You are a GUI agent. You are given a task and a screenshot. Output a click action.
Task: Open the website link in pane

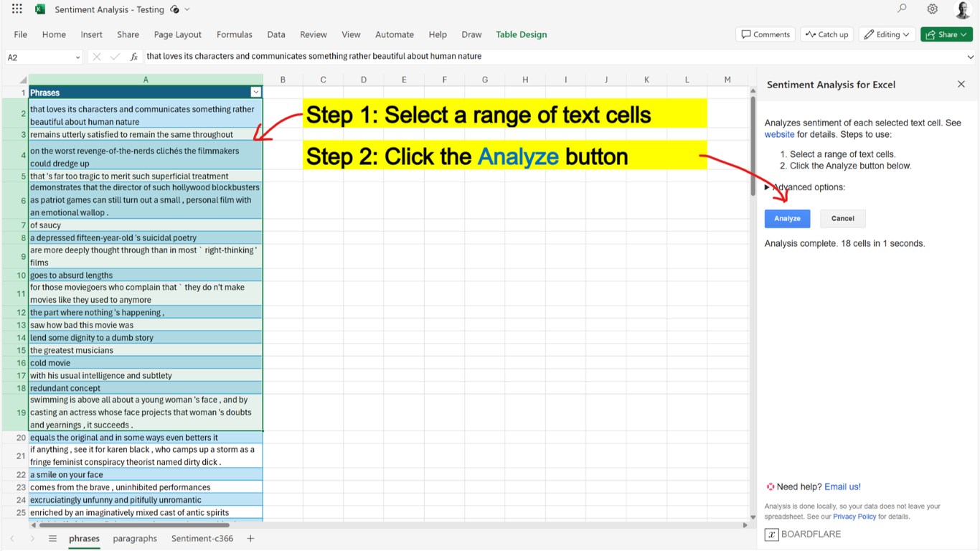point(779,134)
